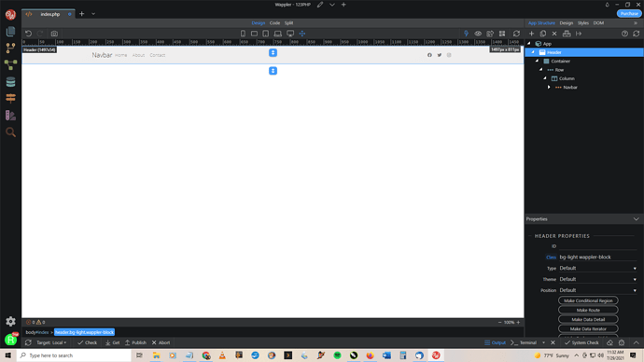644x362 pixels.
Task: Open the Position dropdown
Action: pos(597,290)
